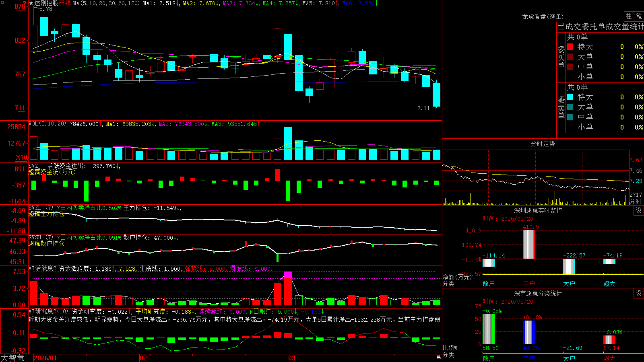The width and height of the screenshot is (644, 362).
Task: Click the 爆发线: 6.000 label
Action: click(x=251, y=268)
